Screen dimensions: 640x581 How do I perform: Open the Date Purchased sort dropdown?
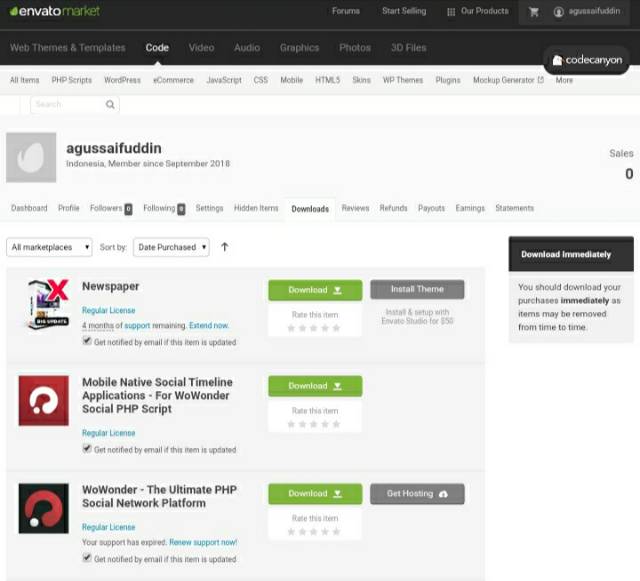[171, 247]
